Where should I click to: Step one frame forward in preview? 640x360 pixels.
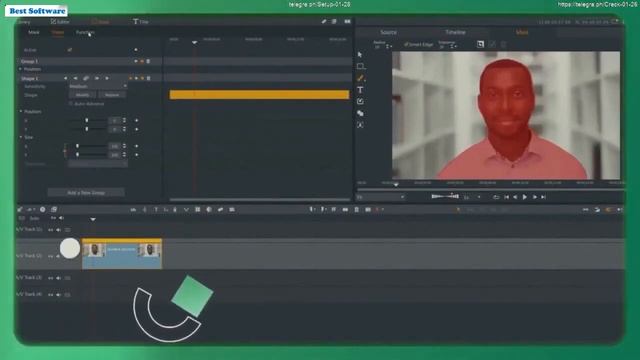[x=534, y=197]
